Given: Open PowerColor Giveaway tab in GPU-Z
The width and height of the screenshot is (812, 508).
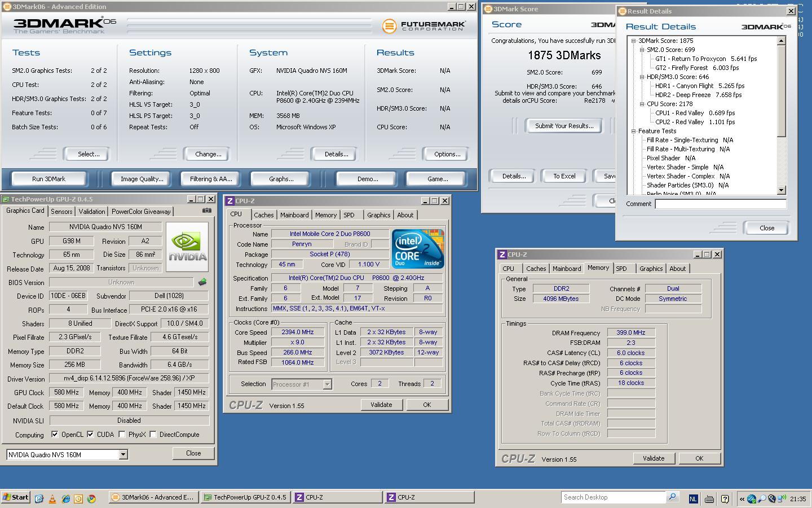Looking at the screenshot, I should 141,212.
